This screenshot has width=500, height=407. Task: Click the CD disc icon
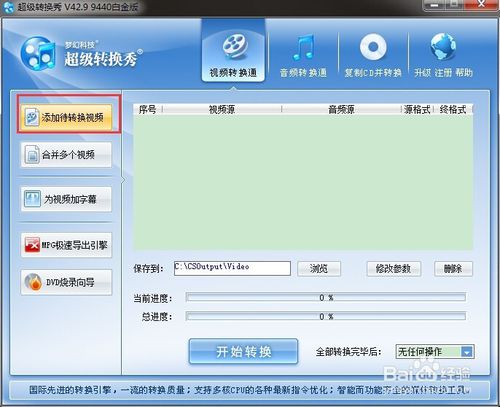tap(373, 47)
